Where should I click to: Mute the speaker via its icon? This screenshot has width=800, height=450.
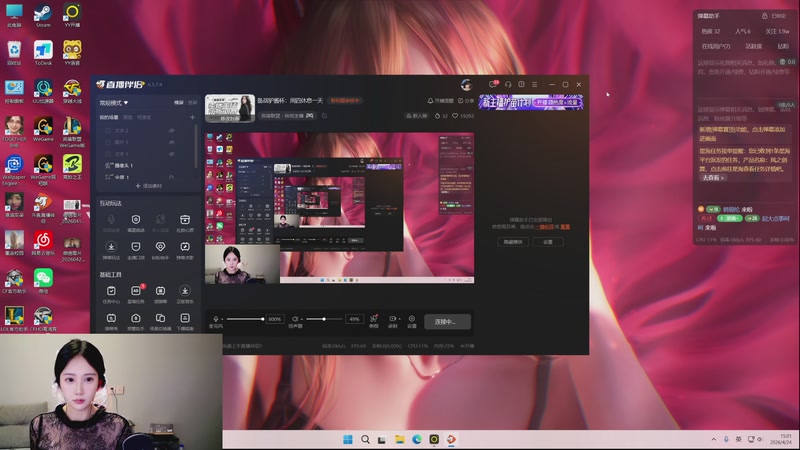294,319
